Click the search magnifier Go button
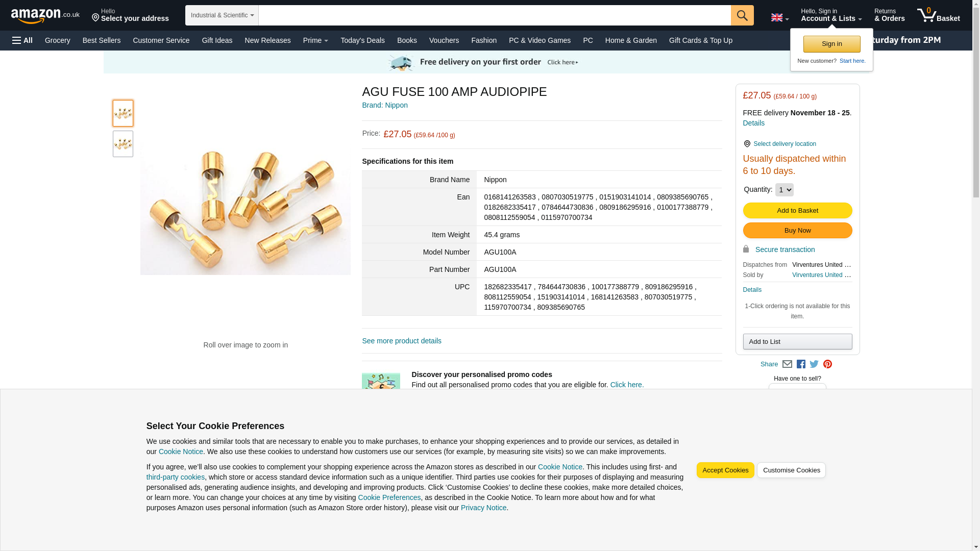 pyautogui.click(x=742, y=15)
